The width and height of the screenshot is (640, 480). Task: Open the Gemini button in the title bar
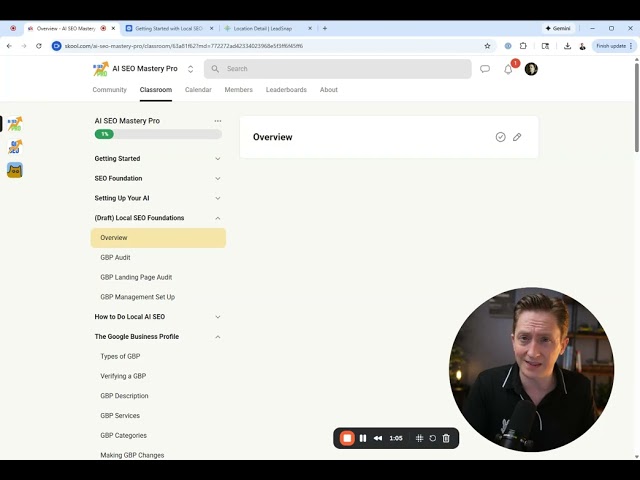click(558, 29)
